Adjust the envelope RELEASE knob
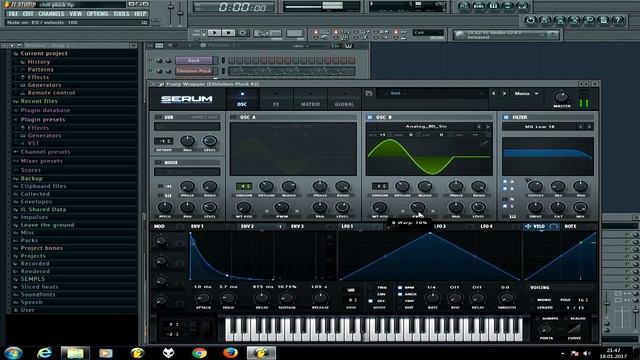The width and height of the screenshot is (640, 360). [320, 298]
